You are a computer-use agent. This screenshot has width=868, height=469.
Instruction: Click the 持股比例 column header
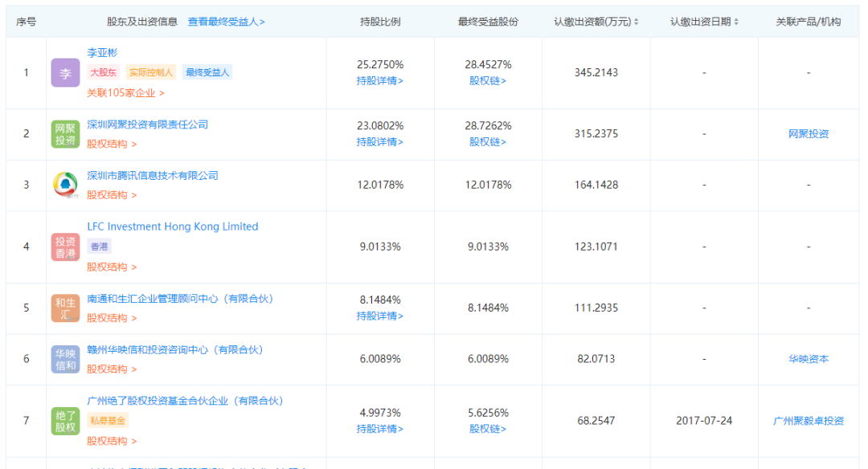379,22
